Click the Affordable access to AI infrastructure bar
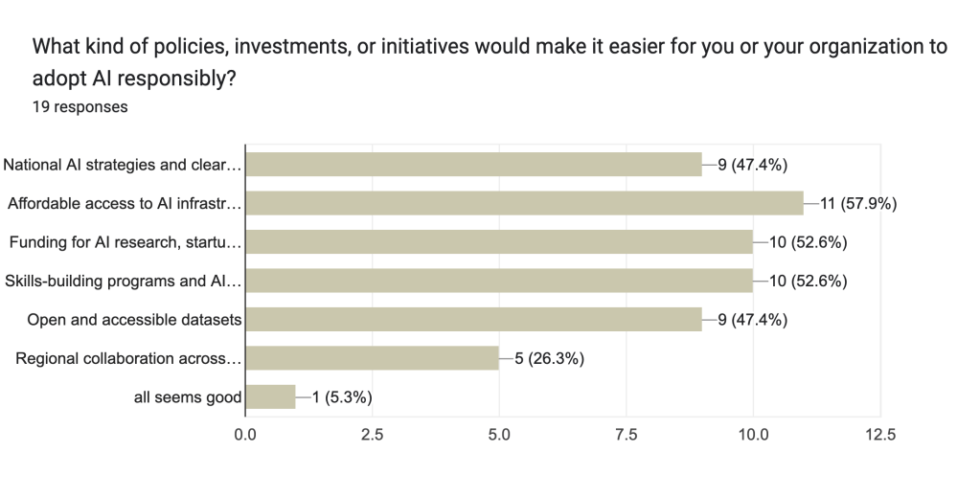The image size is (980, 497). (x=524, y=203)
